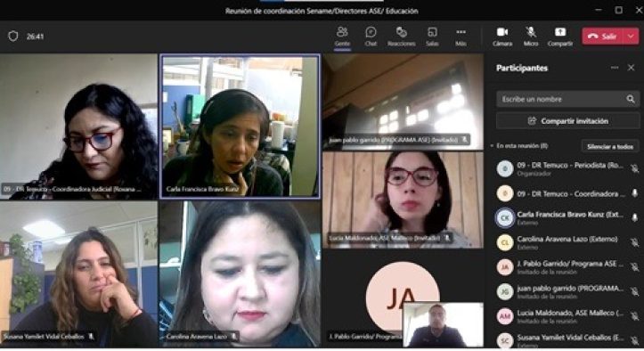Viewport: 644px width, 351px height.
Task: Open the Más options menu
Action: coord(461,37)
